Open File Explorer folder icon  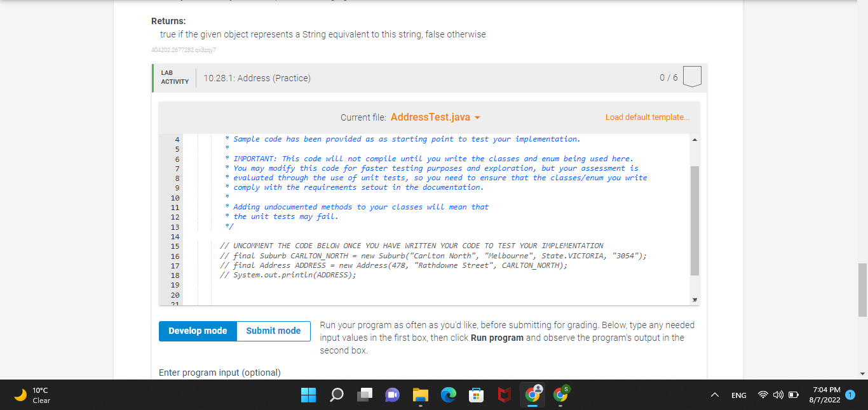tap(421, 395)
